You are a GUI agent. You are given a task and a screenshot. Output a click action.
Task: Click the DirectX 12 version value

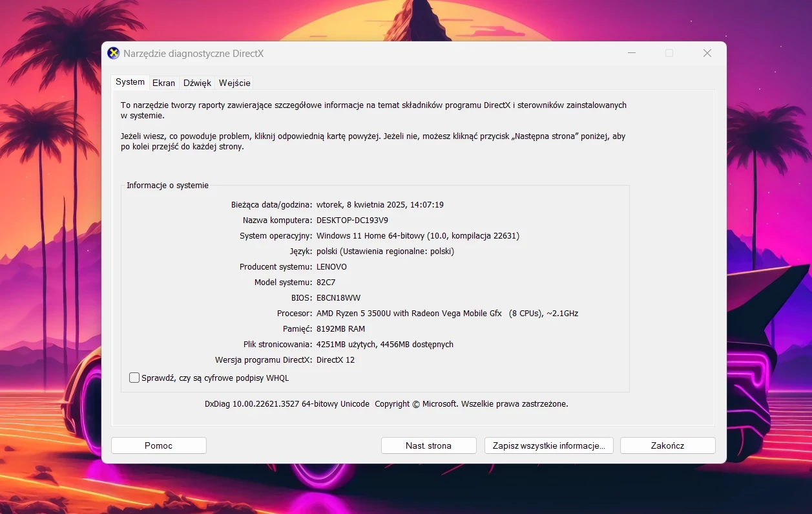point(335,360)
